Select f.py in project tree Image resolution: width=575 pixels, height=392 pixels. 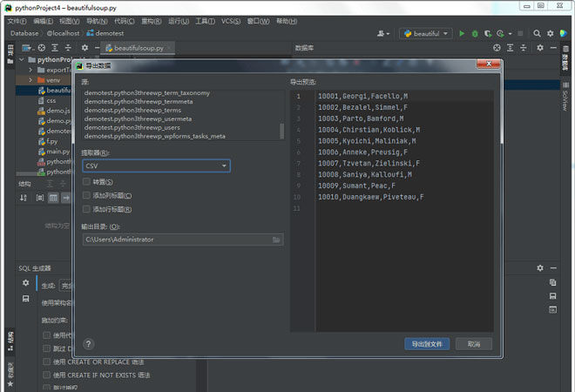48,141
